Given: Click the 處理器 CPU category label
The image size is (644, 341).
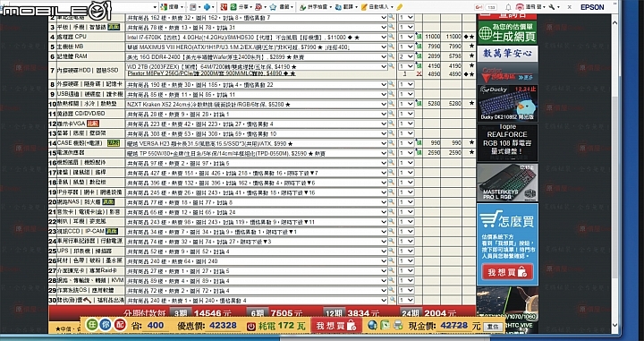Looking at the screenshot, I should [72, 37].
